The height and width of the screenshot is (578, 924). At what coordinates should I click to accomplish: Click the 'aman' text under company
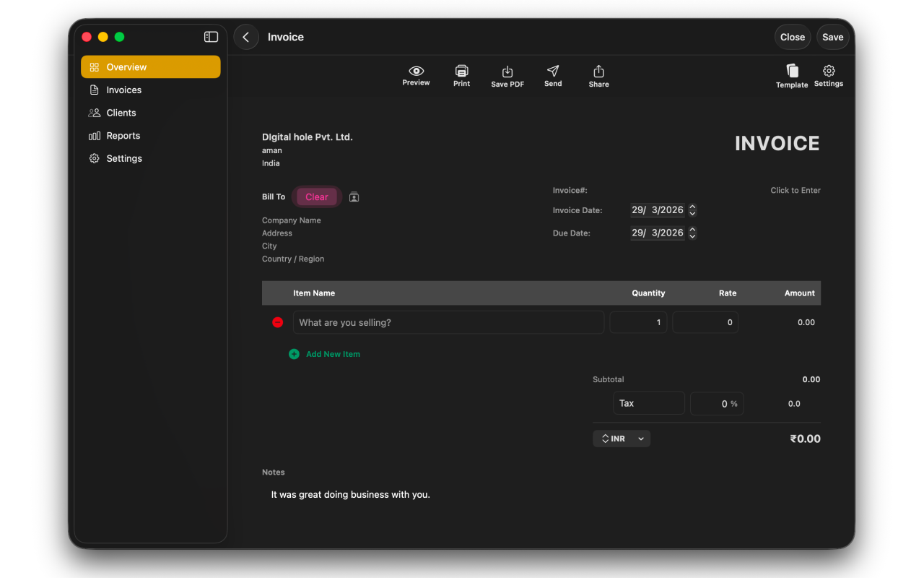point(272,150)
